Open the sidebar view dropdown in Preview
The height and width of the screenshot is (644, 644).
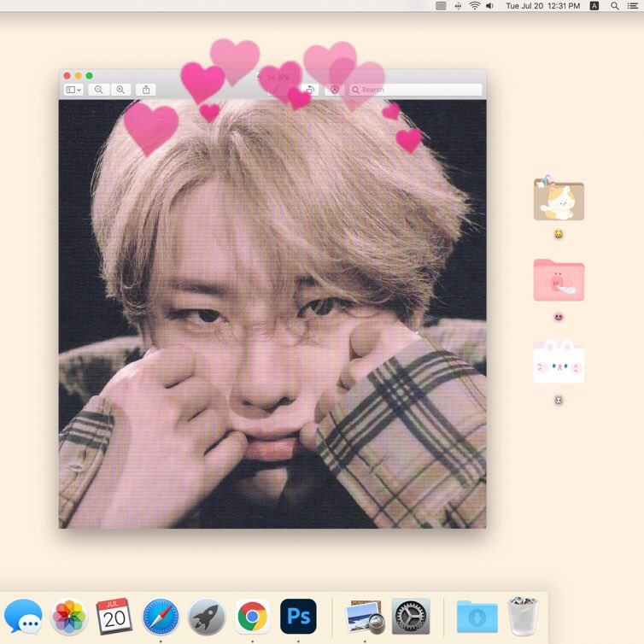(74, 90)
